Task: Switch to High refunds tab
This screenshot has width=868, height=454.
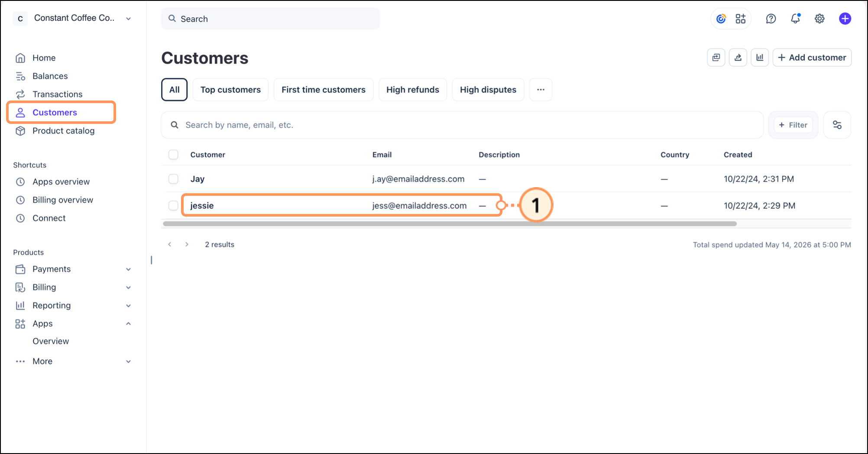Action: [413, 90]
